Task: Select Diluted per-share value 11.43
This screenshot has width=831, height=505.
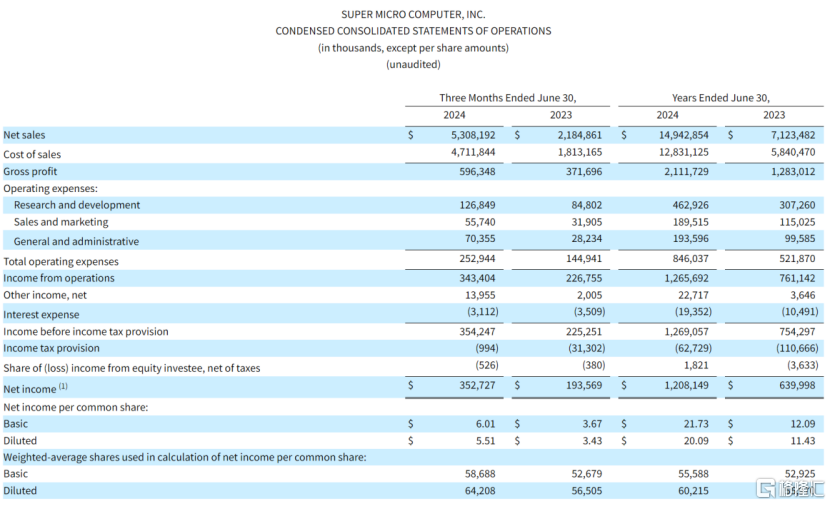Action: point(803,441)
